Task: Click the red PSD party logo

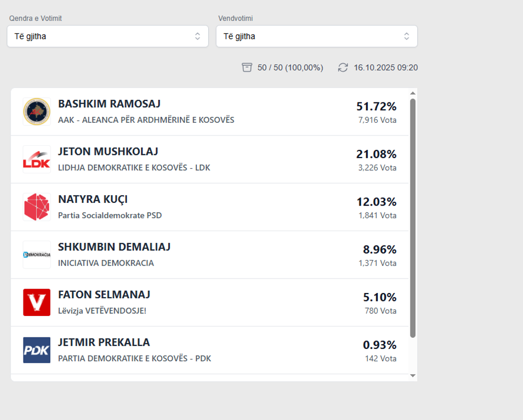Action: (x=37, y=207)
